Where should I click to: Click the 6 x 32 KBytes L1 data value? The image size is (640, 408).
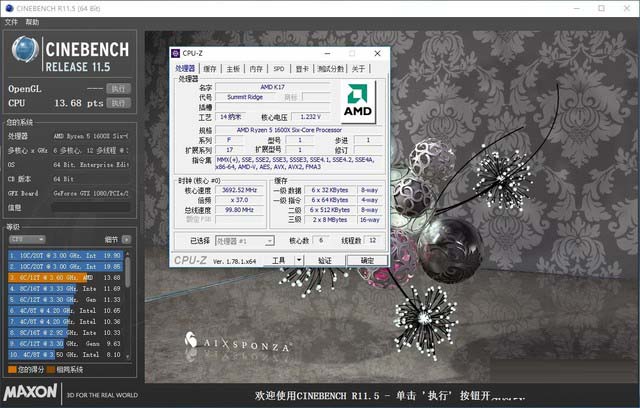(x=330, y=190)
